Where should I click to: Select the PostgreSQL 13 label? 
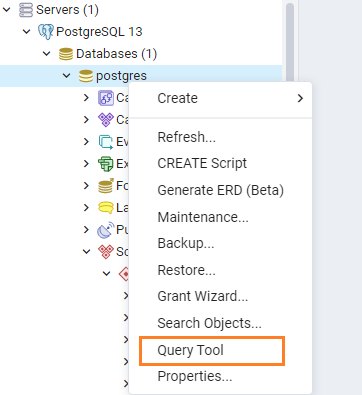click(99, 32)
